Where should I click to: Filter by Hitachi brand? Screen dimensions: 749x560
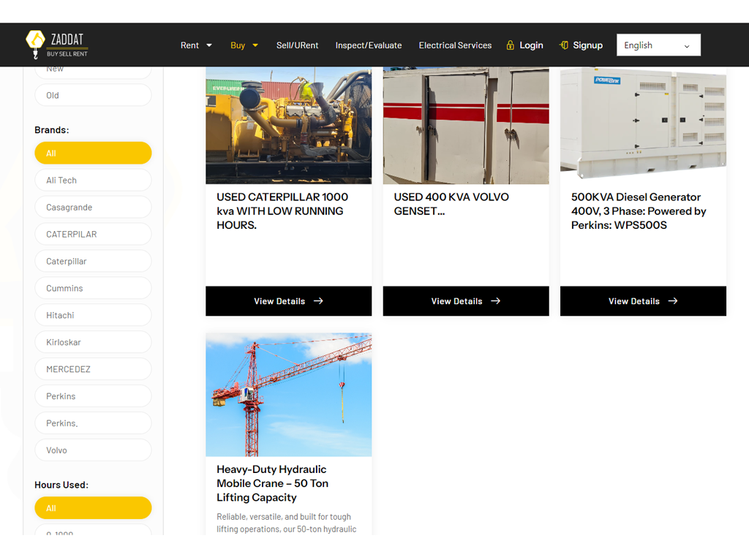tap(93, 315)
